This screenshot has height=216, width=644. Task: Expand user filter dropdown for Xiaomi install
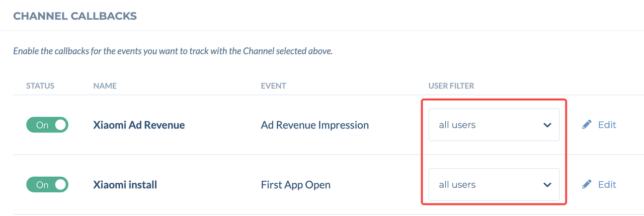494,185
